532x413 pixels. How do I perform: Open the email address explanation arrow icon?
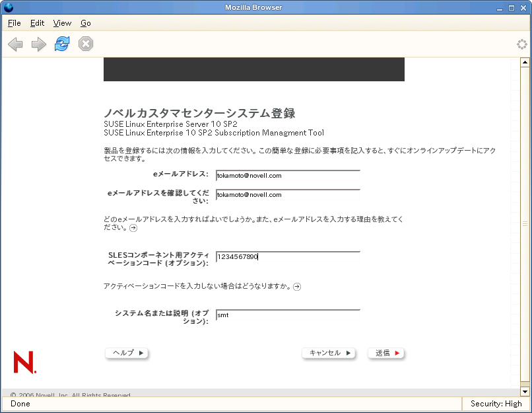(133, 228)
